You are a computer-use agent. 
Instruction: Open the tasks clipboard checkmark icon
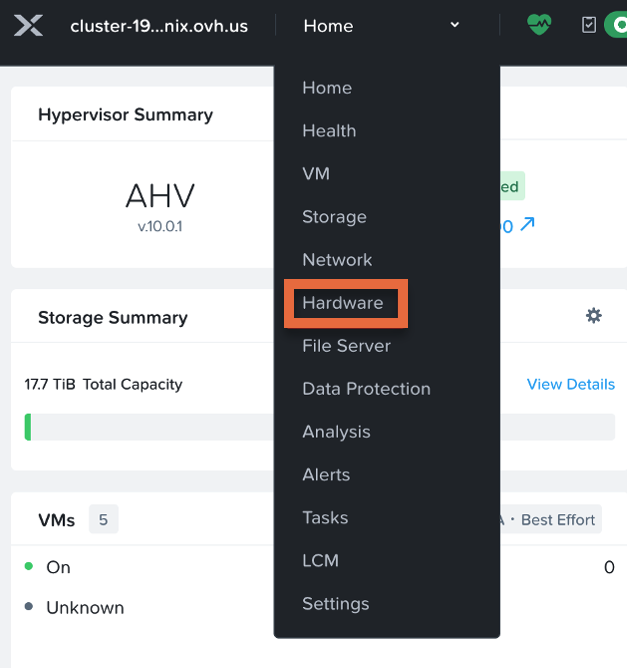(589, 25)
